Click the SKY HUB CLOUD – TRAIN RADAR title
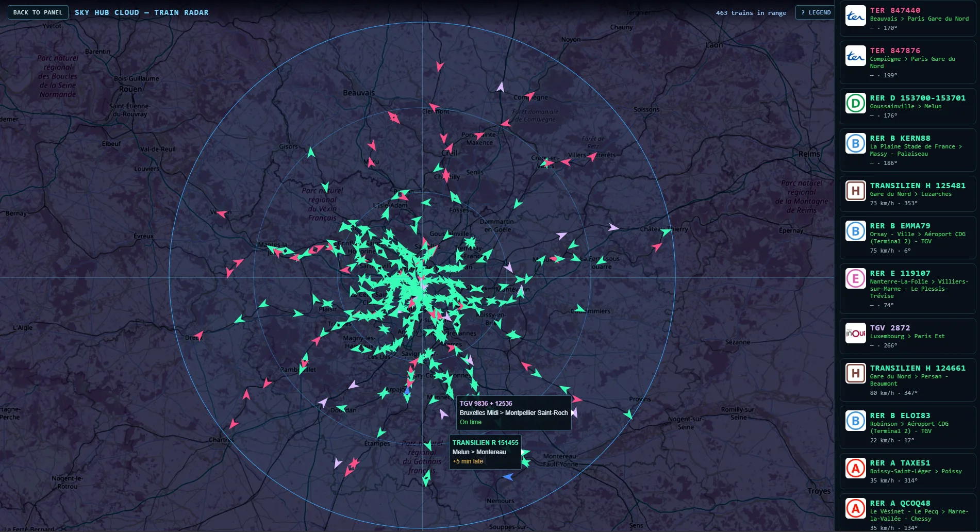This screenshot has width=980, height=532. click(142, 12)
